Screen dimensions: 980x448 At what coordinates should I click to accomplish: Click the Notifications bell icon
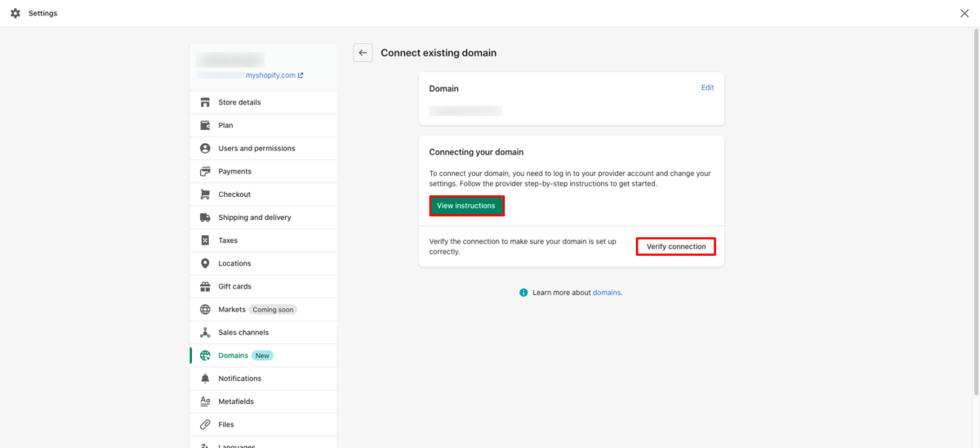point(205,379)
